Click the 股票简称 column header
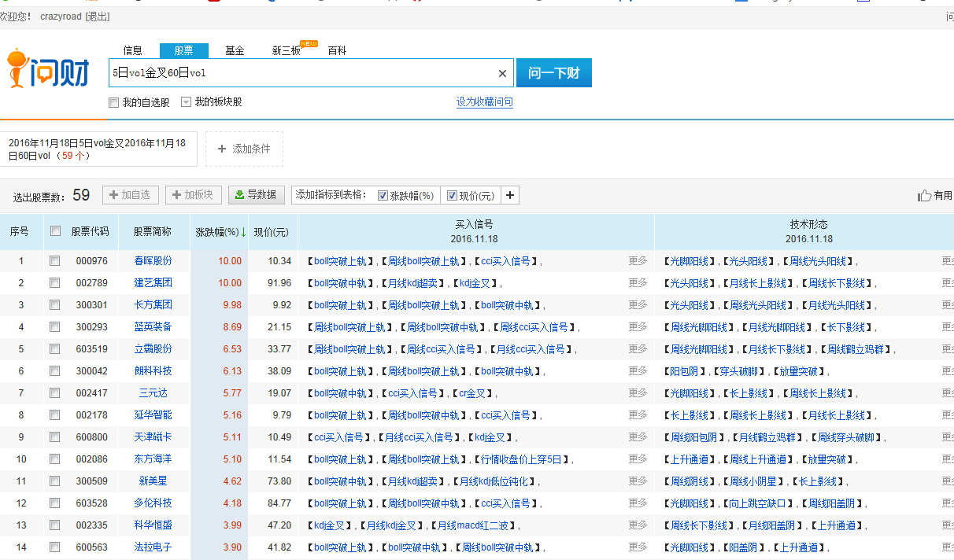 [152, 232]
